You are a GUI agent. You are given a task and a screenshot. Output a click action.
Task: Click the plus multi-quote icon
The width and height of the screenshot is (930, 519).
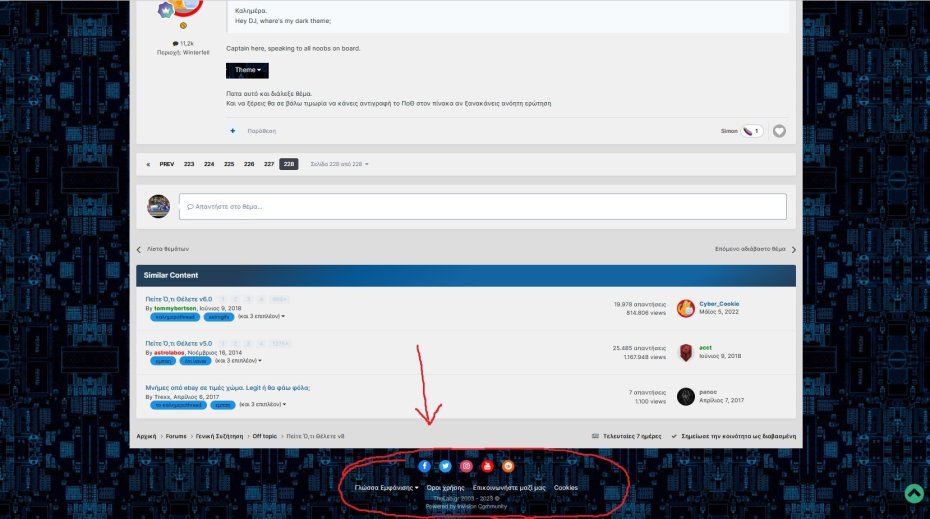click(232, 130)
